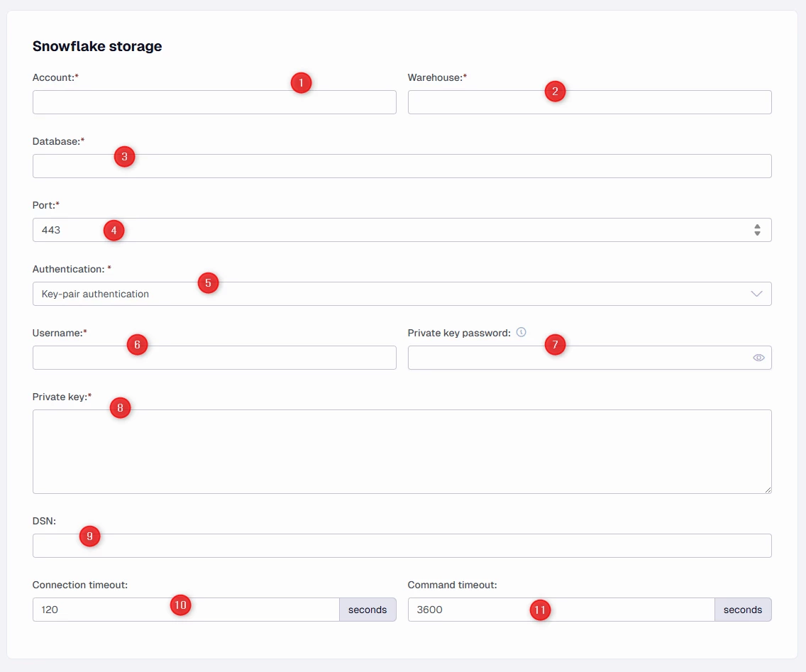Click the Command timeout label
This screenshot has width=806, height=672.
click(x=453, y=585)
